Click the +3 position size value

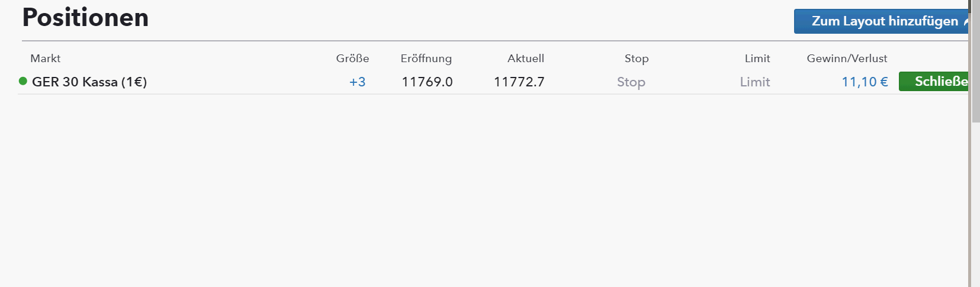357,82
